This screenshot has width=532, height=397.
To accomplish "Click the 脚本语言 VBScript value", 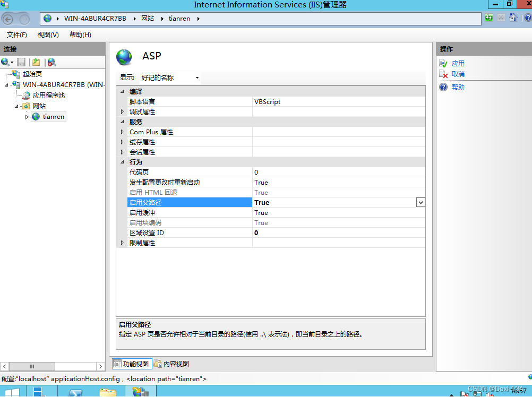I will [339, 101].
